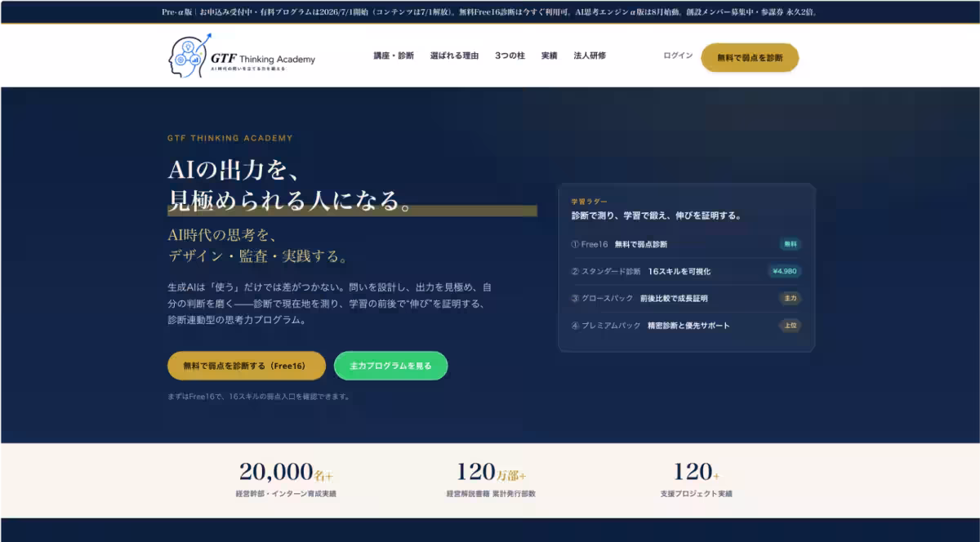The image size is (980, 542).
Task: Click the green 主力プログラムを見る button
Action: tap(390, 366)
